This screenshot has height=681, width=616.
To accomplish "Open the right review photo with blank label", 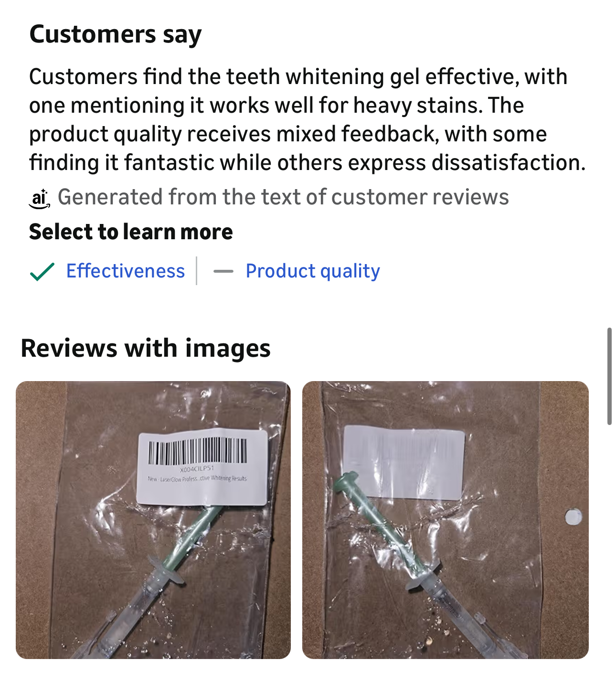I will pyautogui.click(x=446, y=520).
